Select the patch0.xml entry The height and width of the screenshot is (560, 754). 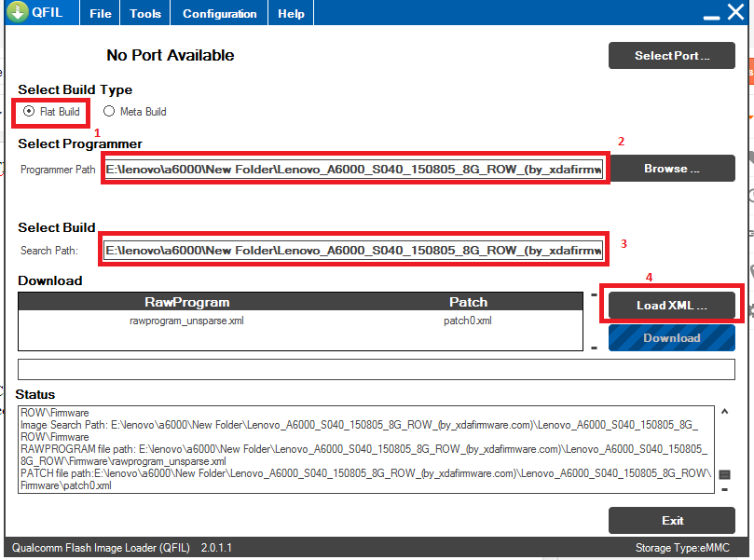(468, 320)
